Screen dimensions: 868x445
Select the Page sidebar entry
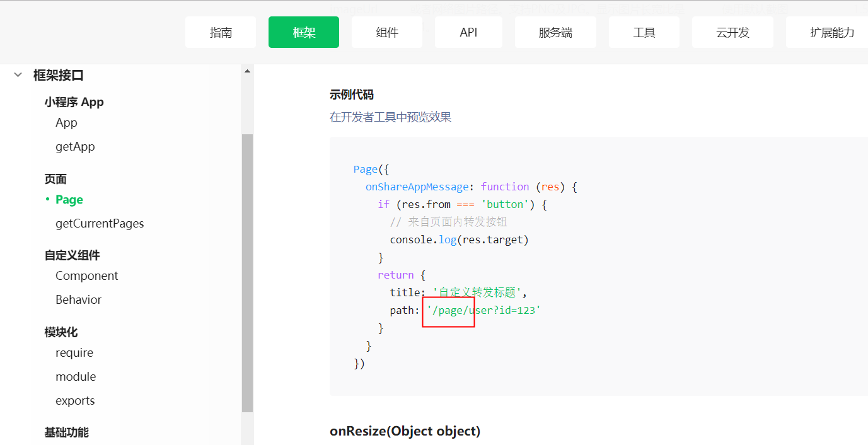(x=69, y=200)
